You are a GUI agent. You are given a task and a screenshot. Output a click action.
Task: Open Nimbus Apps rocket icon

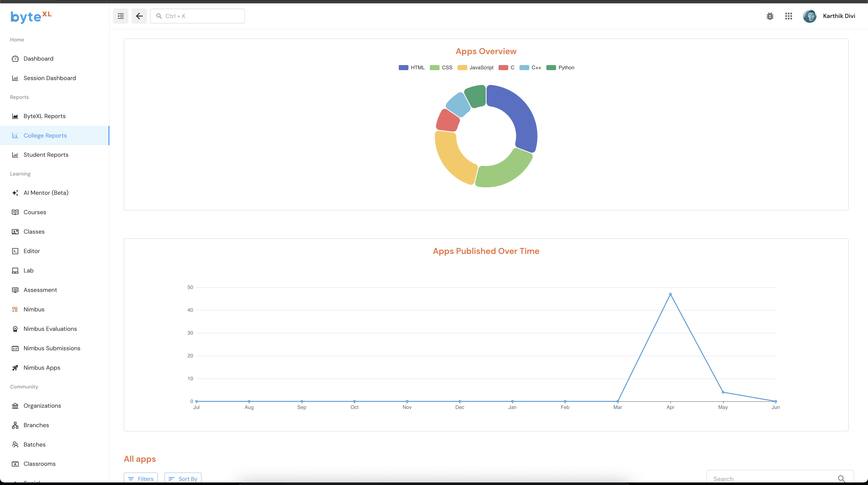coord(15,368)
